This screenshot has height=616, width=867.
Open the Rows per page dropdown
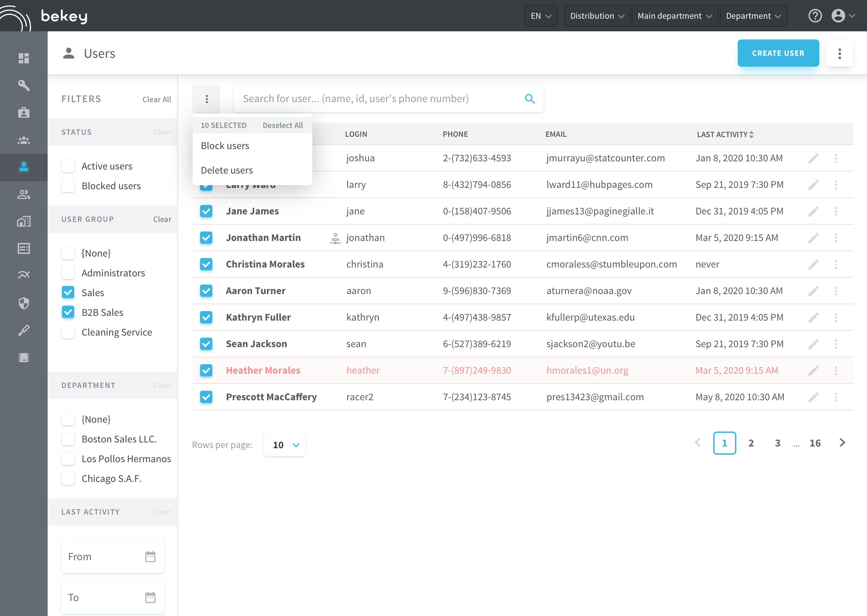pos(285,444)
